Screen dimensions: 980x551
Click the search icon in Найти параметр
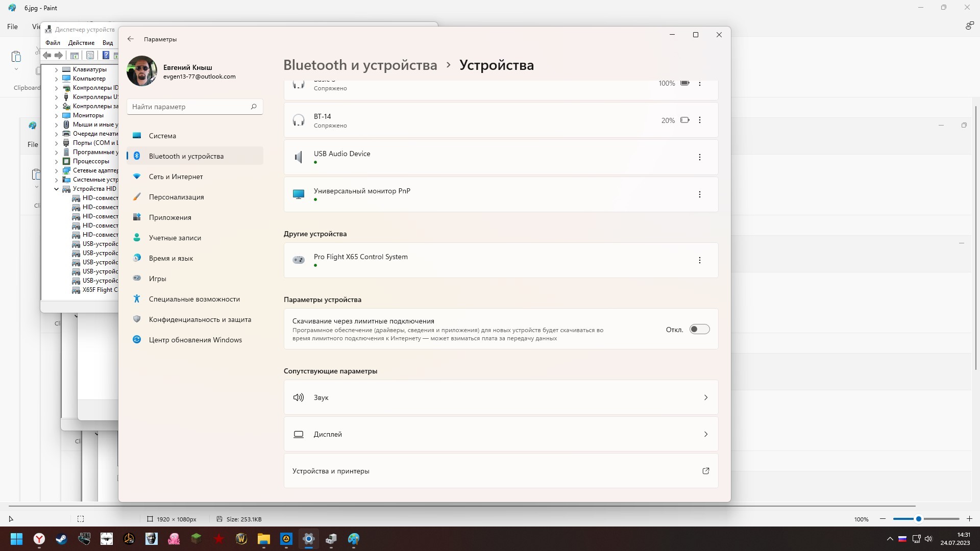click(x=254, y=107)
